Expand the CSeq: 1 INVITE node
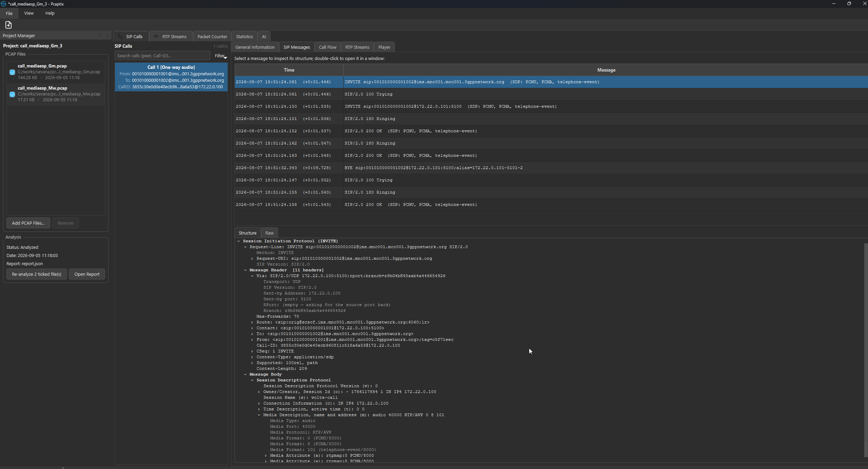Screen dimensions: 868x469 tap(252, 351)
